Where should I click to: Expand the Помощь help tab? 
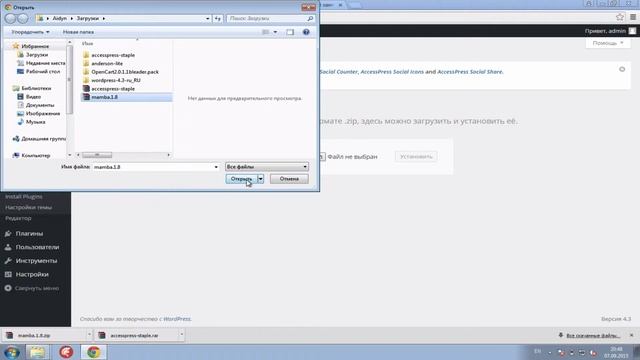[x=608, y=43]
